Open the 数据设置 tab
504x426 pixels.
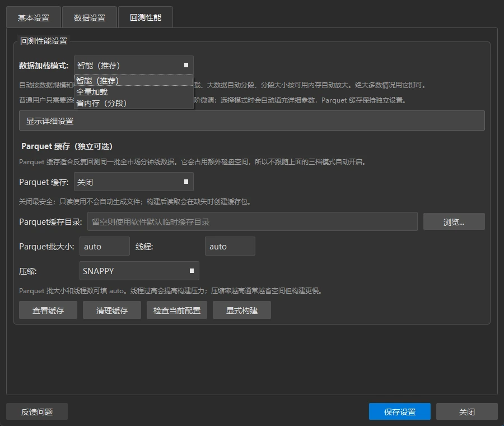(90, 17)
